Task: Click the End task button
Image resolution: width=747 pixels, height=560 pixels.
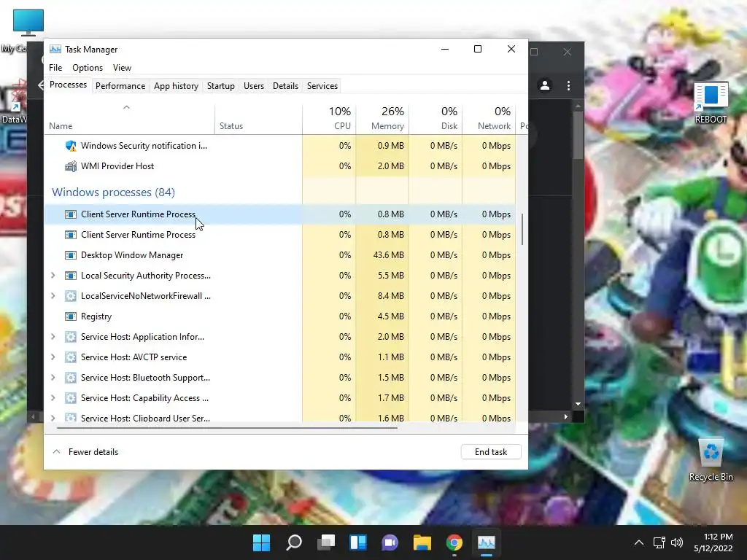Action: [x=491, y=452]
